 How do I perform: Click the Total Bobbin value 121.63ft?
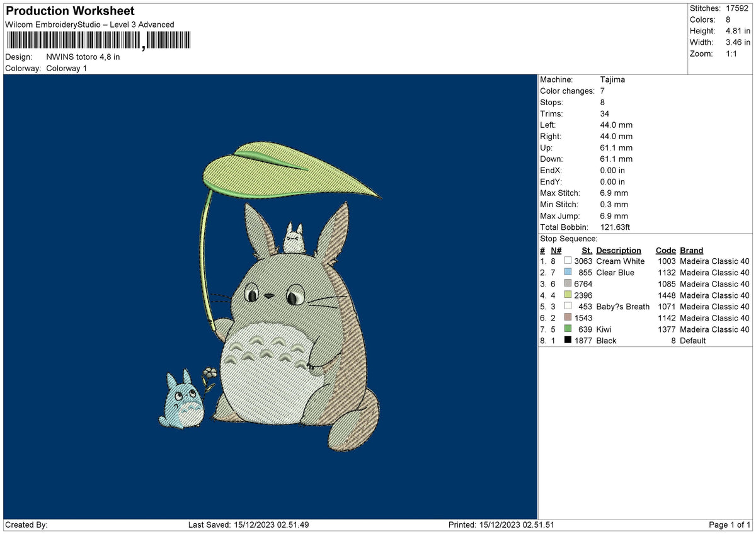click(x=615, y=227)
